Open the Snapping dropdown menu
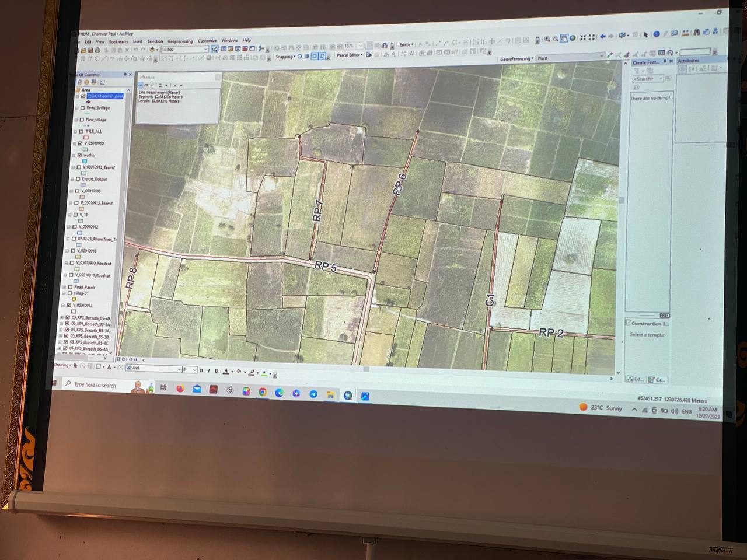This screenshot has width=747, height=560. pyautogui.click(x=286, y=56)
